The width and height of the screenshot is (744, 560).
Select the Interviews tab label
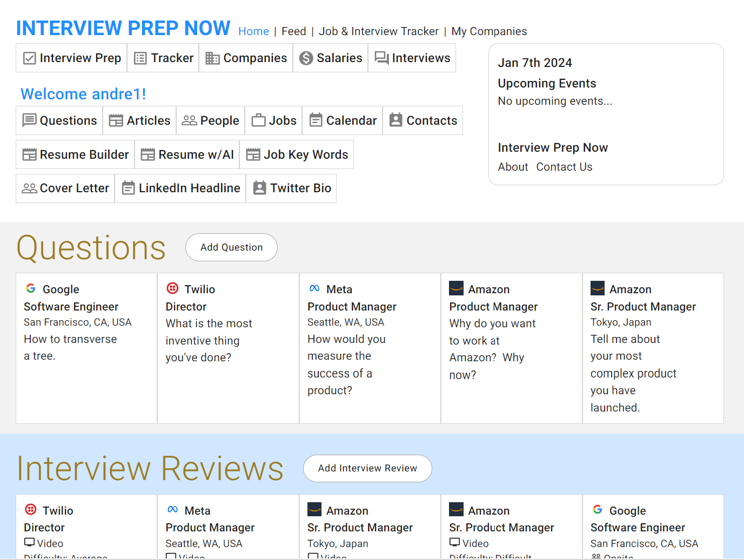(x=421, y=58)
